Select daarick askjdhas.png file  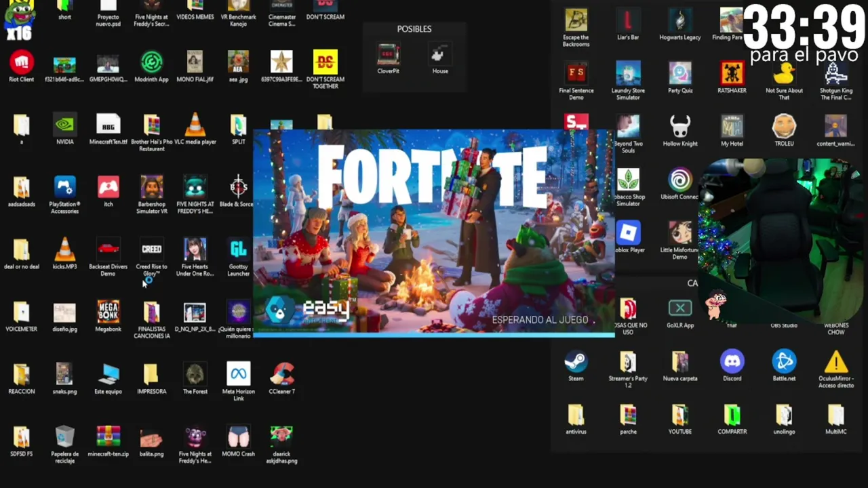281,437
